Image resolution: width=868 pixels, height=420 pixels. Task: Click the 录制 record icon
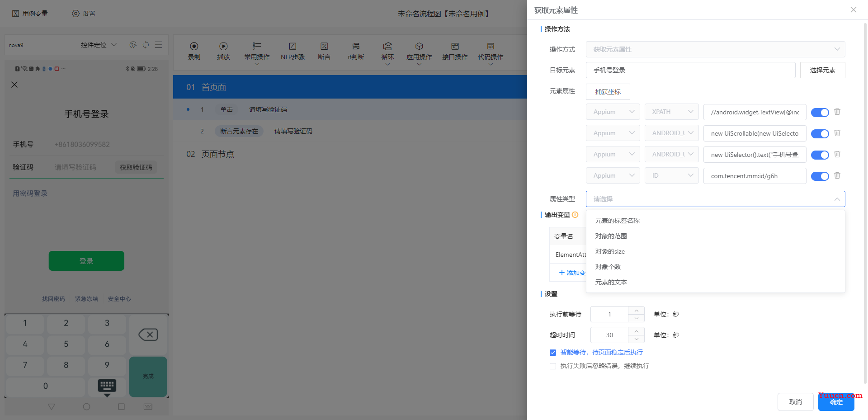tap(194, 46)
